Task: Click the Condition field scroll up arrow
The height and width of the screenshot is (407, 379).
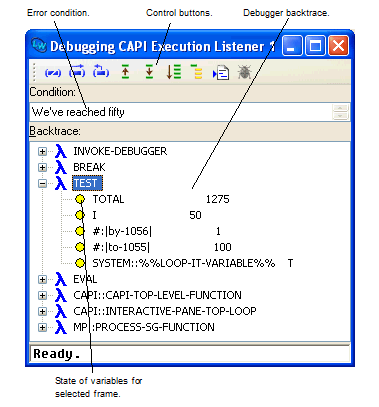Action: point(340,108)
